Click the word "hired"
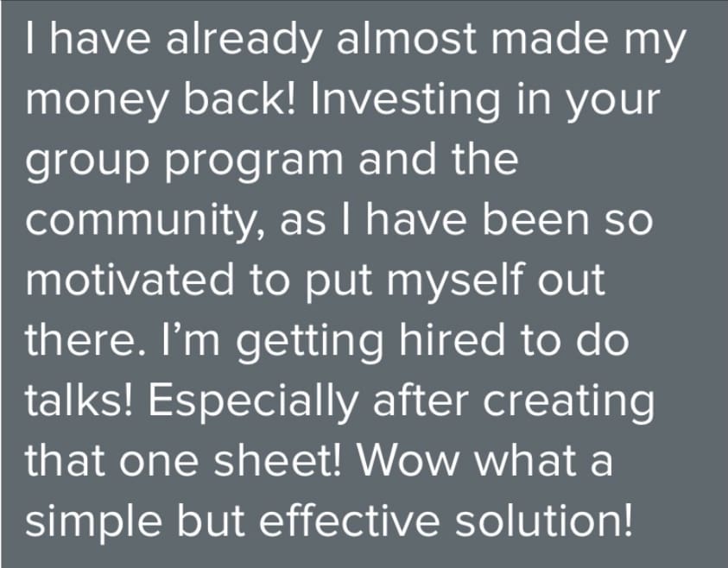 click(452, 340)
